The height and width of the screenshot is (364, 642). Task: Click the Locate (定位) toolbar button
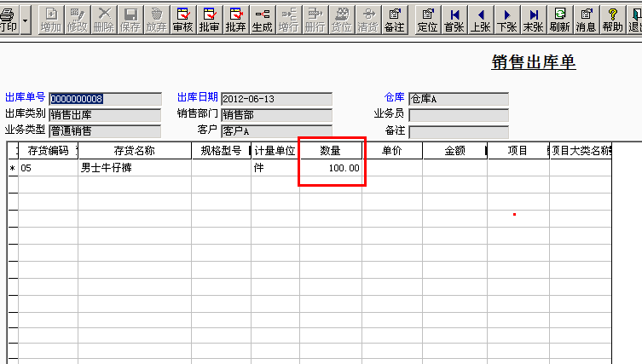[428, 20]
